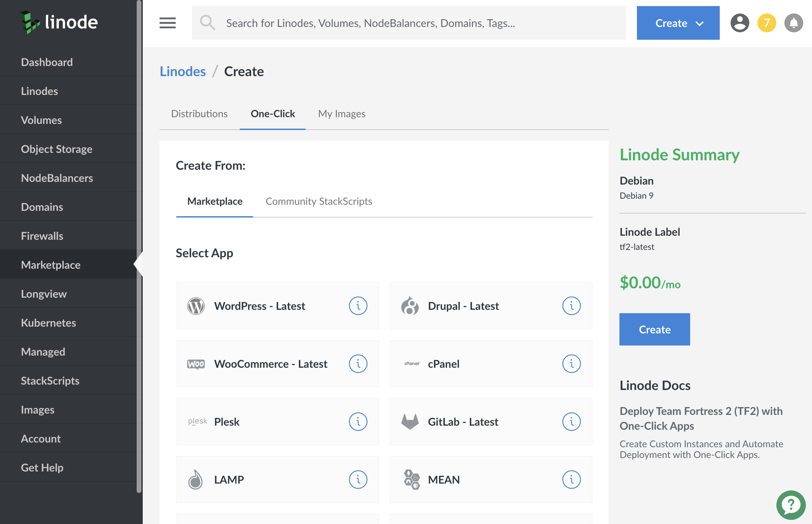Switch to Community StackScripts tab
The height and width of the screenshot is (524, 812).
(318, 201)
